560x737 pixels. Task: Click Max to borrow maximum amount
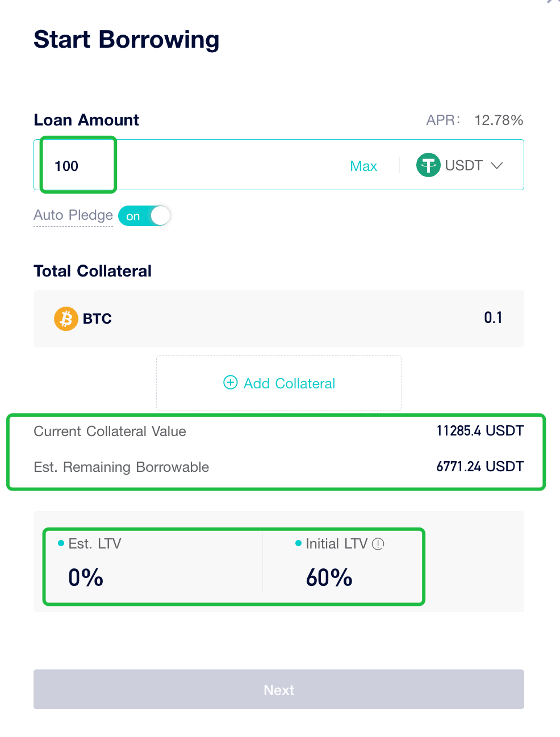pyautogui.click(x=363, y=165)
